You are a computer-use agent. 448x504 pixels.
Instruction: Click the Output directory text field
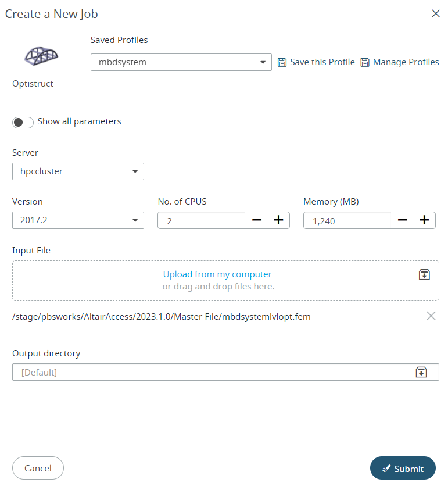(209, 372)
